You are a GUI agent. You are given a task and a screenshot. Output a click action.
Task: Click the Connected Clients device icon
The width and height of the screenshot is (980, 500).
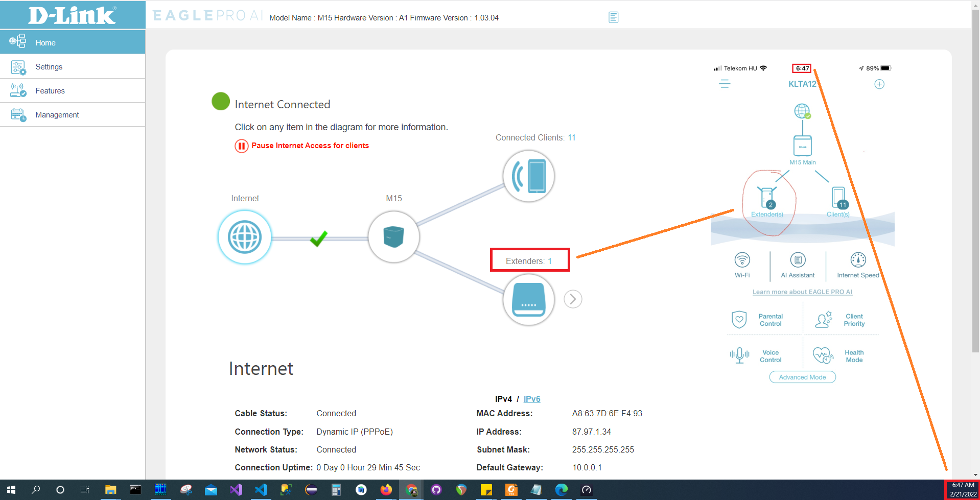(529, 176)
